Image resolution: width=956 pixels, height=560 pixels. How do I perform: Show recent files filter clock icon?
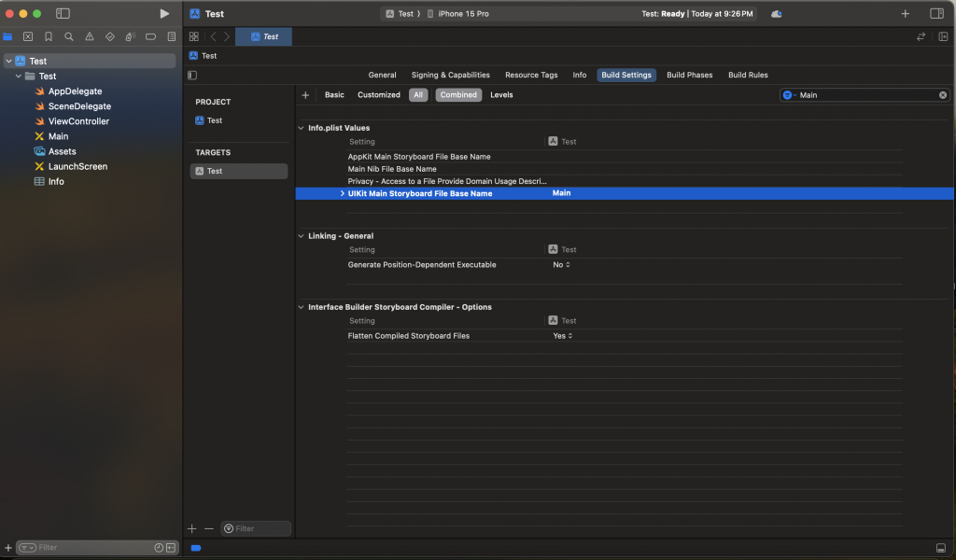(x=159, y=548)
